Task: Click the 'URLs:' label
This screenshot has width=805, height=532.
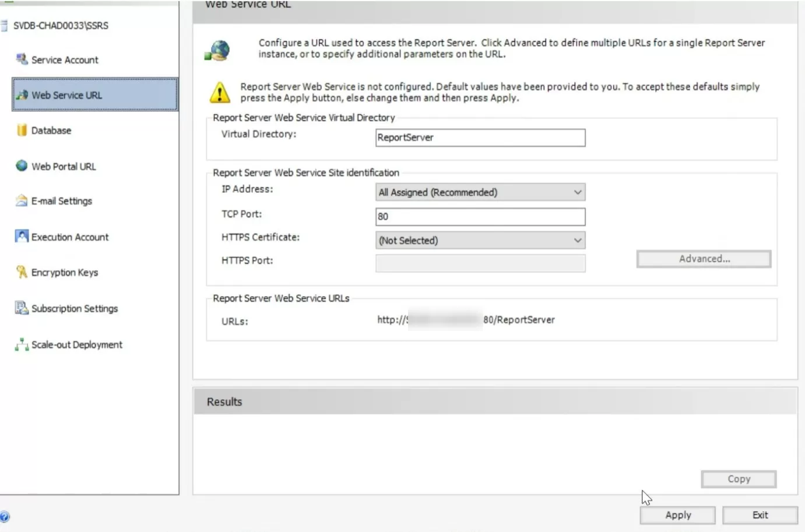Action: click(234, 322)
